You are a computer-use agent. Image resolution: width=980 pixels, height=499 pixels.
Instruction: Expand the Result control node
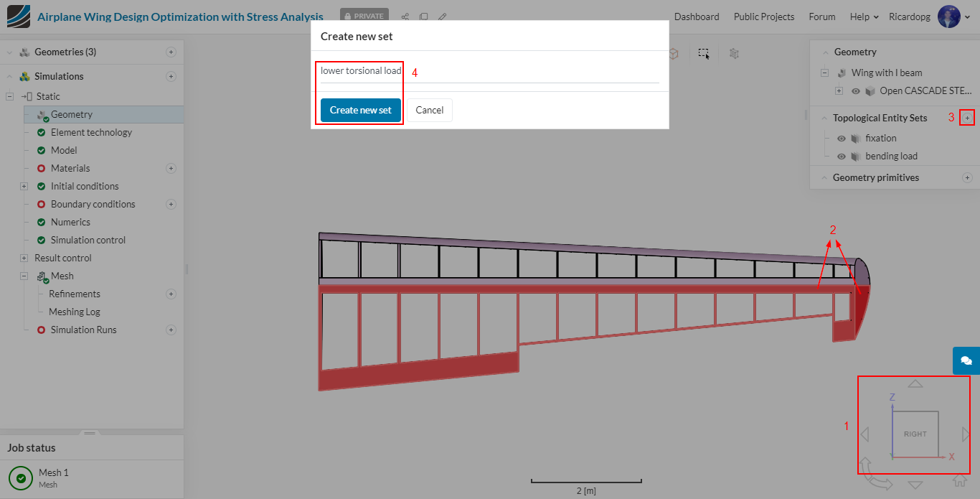(24, 258)
